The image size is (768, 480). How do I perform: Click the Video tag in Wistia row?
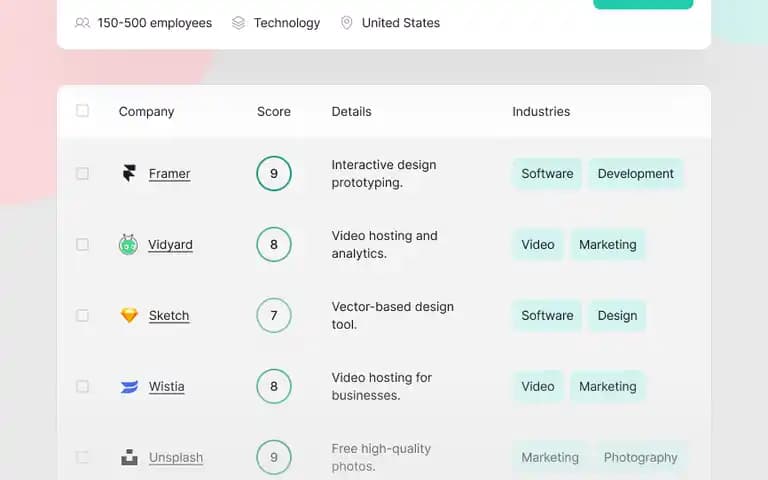coord(538,387)
